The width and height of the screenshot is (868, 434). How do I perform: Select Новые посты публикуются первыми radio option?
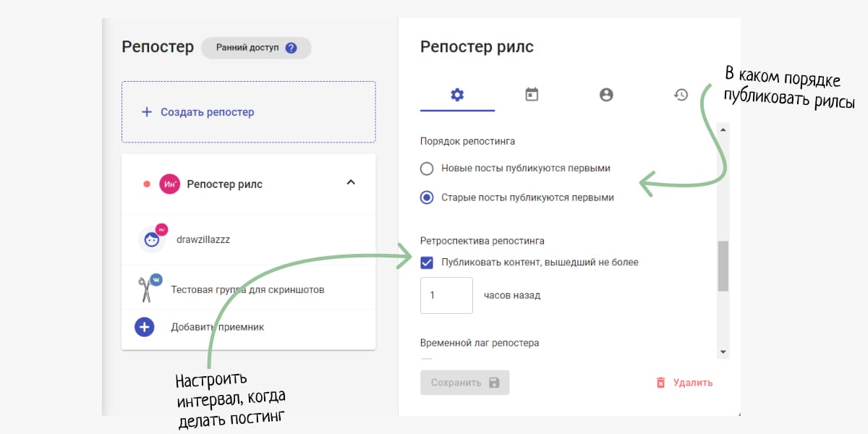427,169
